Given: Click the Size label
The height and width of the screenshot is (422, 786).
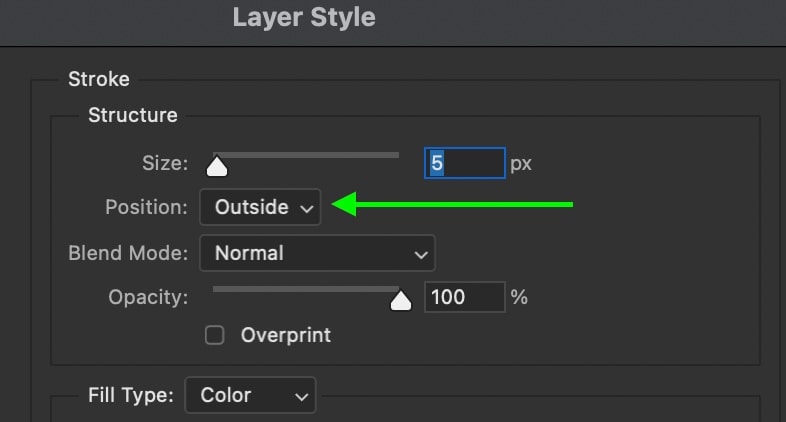Looking at the screenshot, I should [x=165, y=163].
